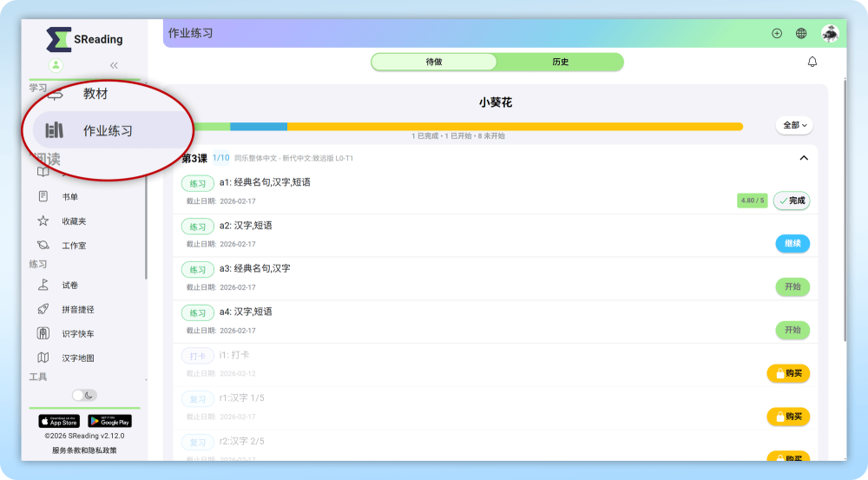868x480 pixels.
Task: Open the App Store download badge
Action: (x=59, y=421)
